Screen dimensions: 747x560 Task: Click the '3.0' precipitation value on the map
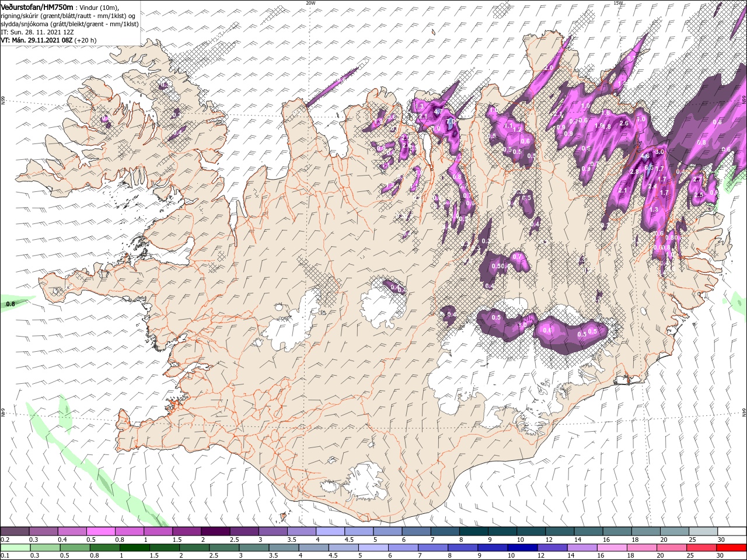660,152
